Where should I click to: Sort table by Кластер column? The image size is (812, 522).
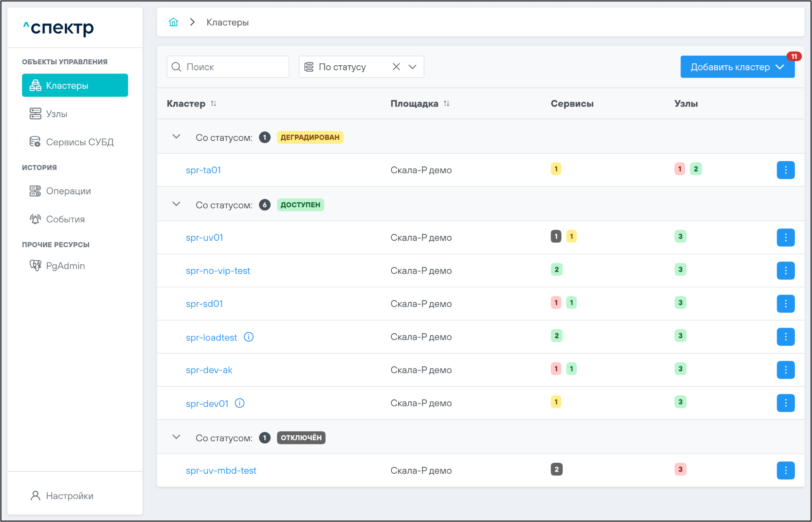tap(213, 103)
